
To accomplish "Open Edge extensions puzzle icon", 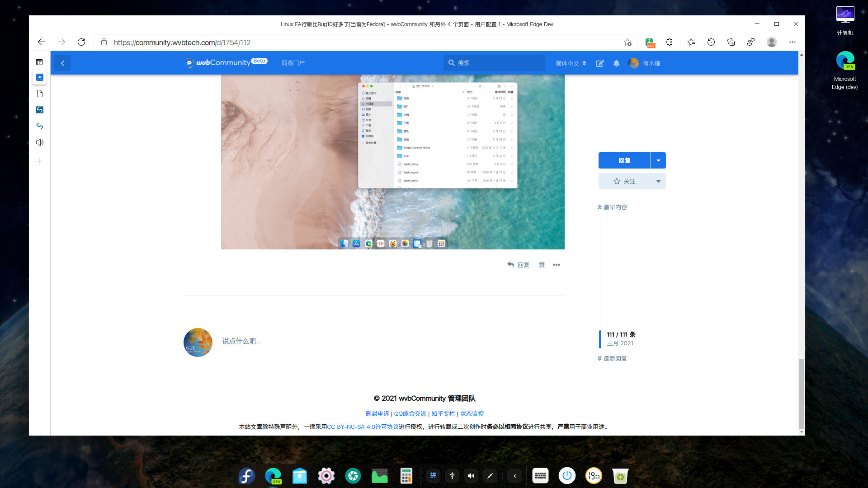I will pyautogui.click(x=669, y=42).
